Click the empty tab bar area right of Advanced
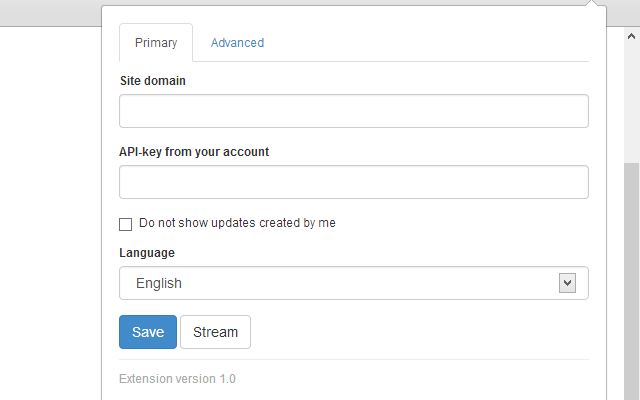 [430, 43]
